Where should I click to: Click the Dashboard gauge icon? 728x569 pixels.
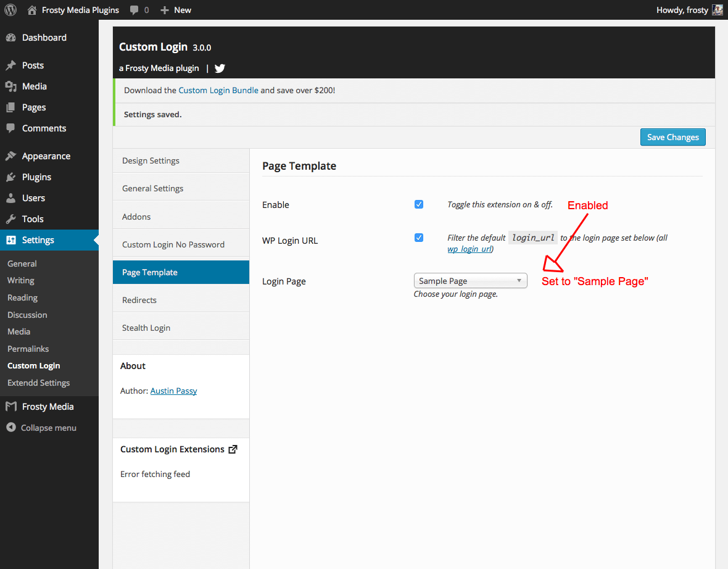click(x=10, y=38)
